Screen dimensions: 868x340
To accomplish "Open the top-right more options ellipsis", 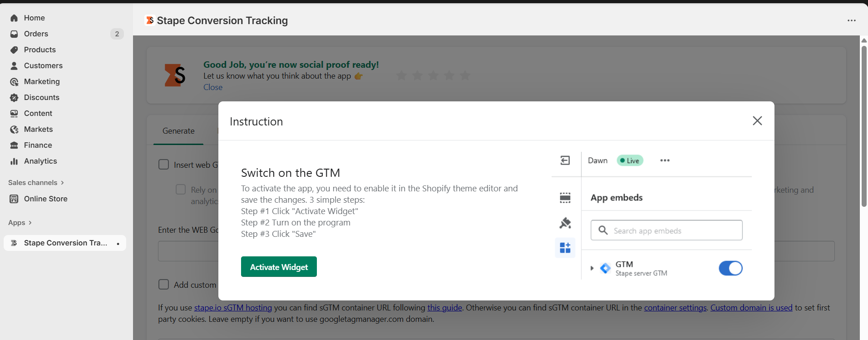I will click(851, 20).
